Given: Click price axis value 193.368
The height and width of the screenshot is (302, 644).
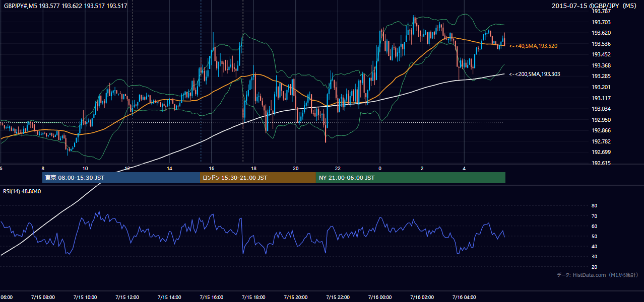Looking at the screenshot, I should (x=601, y=65).
